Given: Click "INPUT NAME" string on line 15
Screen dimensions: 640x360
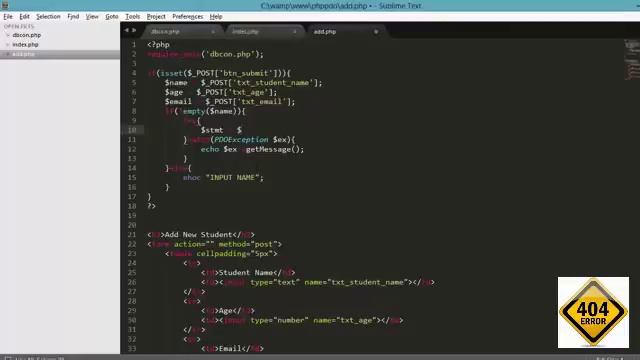Looking at the screenshot, I should tap(232, 178).
